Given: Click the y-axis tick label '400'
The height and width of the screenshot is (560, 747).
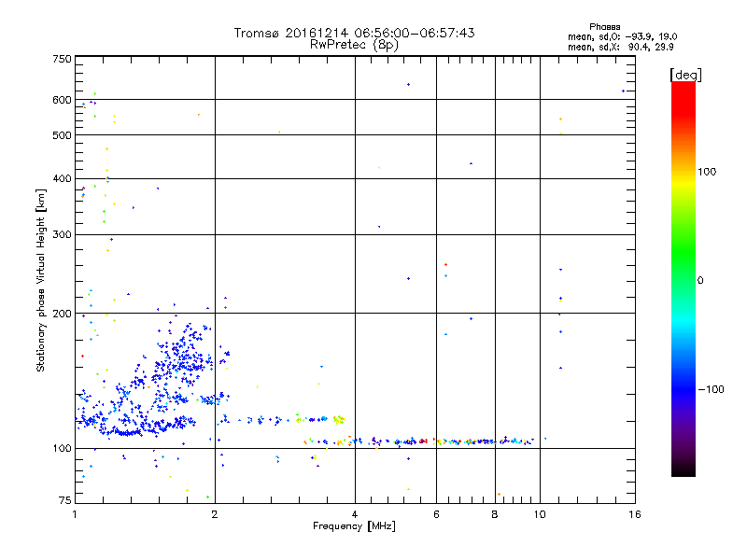Looking at the screenshot, I should (x=62, y=179).
